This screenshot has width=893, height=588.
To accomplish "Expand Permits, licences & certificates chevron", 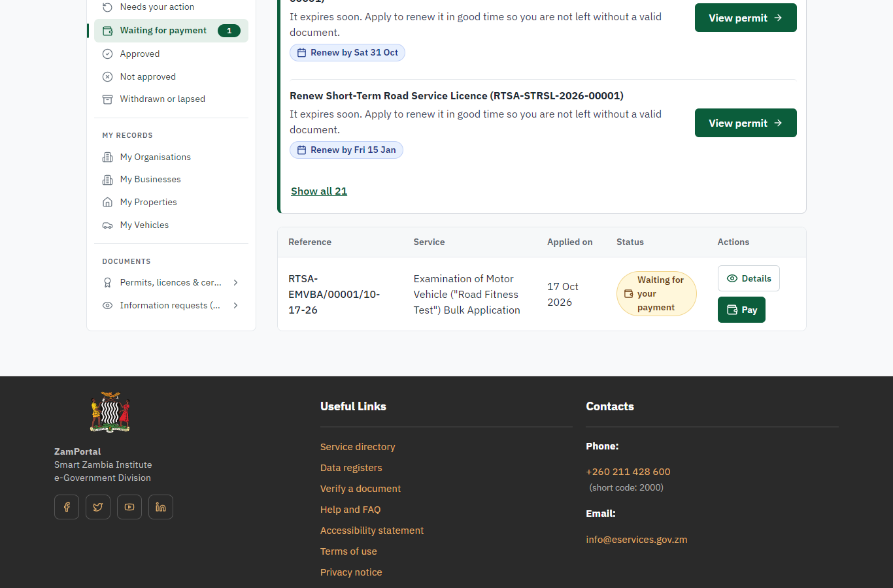I will (236, 283).
